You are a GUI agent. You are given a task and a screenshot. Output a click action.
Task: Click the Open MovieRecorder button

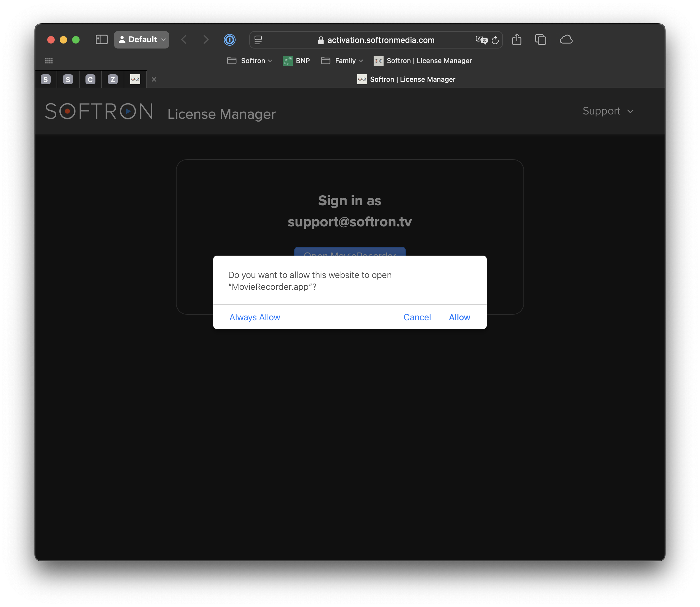tap(350, 252)
